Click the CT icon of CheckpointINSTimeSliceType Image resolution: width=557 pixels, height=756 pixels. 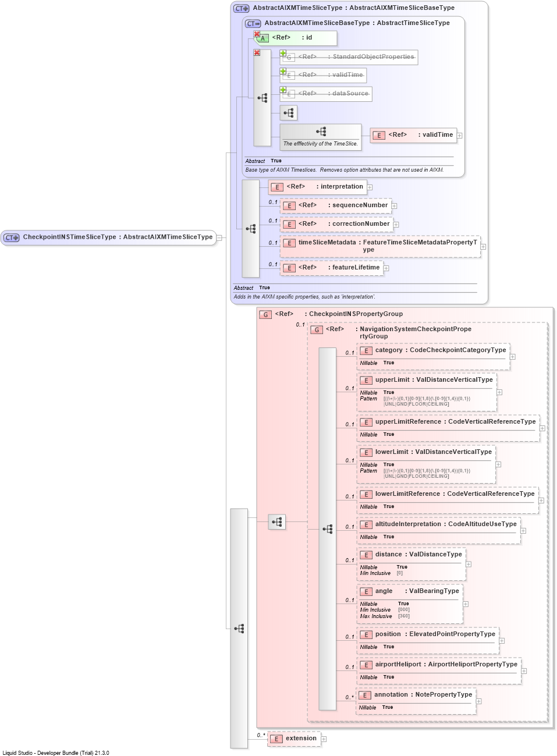click(12, 237)
